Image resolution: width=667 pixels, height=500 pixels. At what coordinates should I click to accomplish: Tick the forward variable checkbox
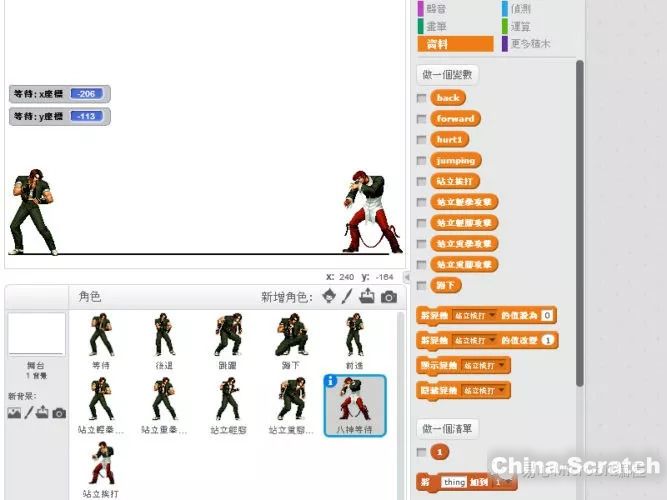422,119
